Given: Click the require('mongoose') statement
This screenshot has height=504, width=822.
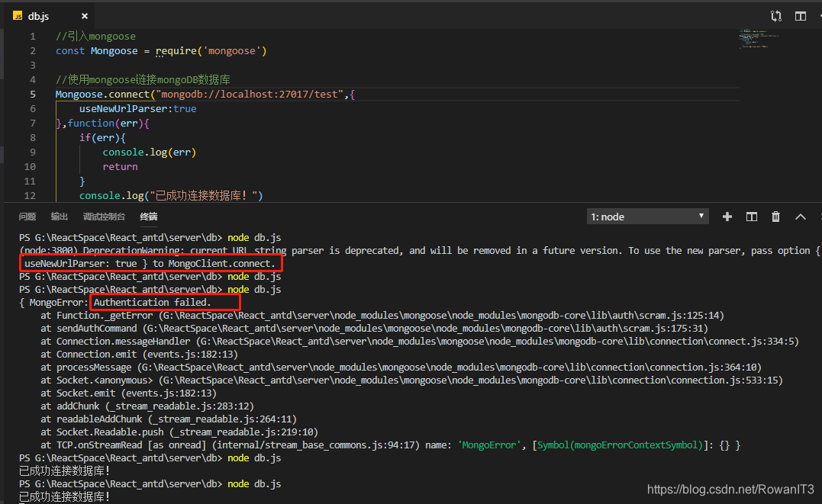Looking at the screenshot, I should point(211,51).
